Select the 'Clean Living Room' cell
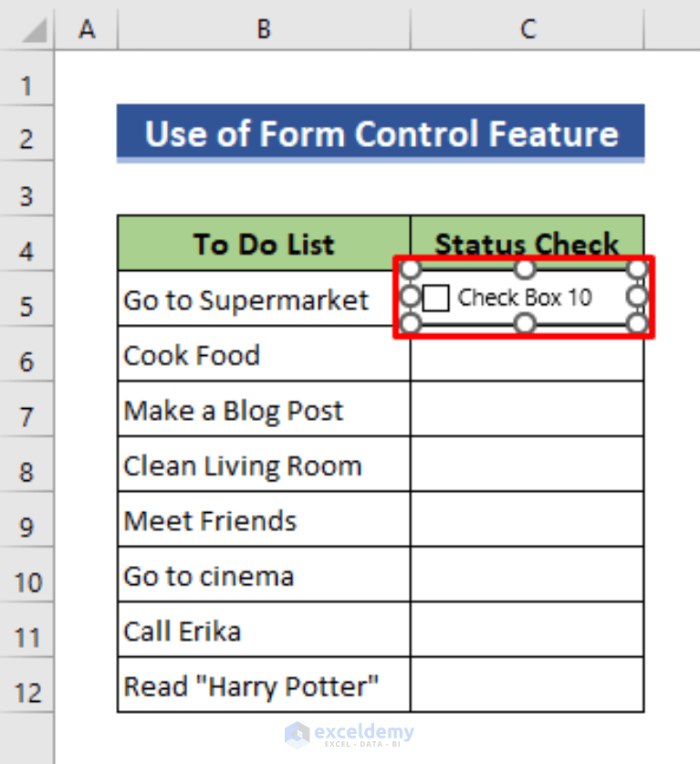 [263, 465]
